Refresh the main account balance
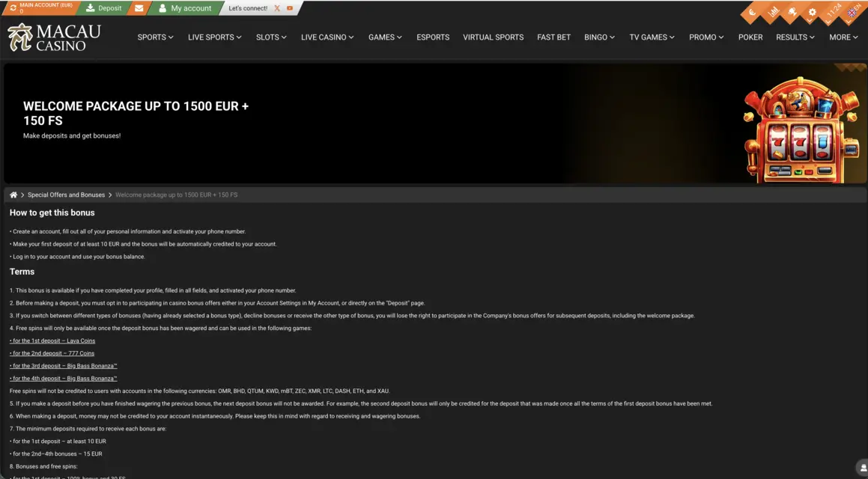 click(x=13, y=7)
